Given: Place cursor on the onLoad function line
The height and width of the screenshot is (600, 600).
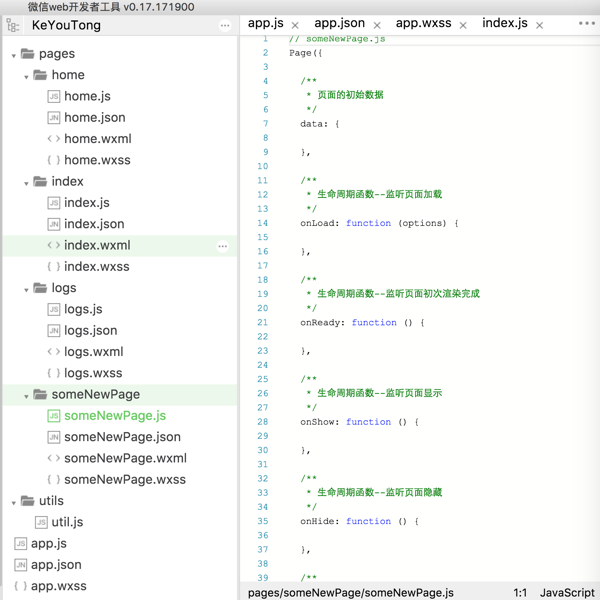Looking at the screenshot, I should click(379, 223).
